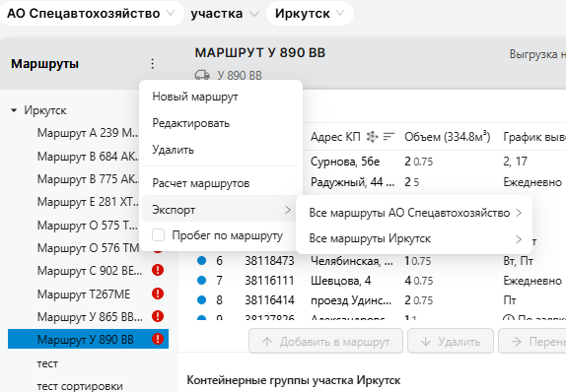Image resolution: width=566 pixels, height=392 pixels.
Task: Click the Добавить в маршрут button
Action: 325,341
